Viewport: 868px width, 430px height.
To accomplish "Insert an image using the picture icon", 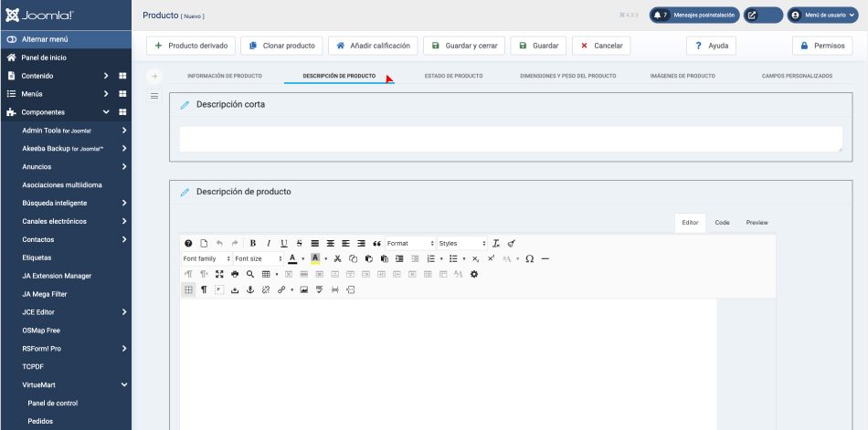I will pyautogui.click(x=304, y=289).
